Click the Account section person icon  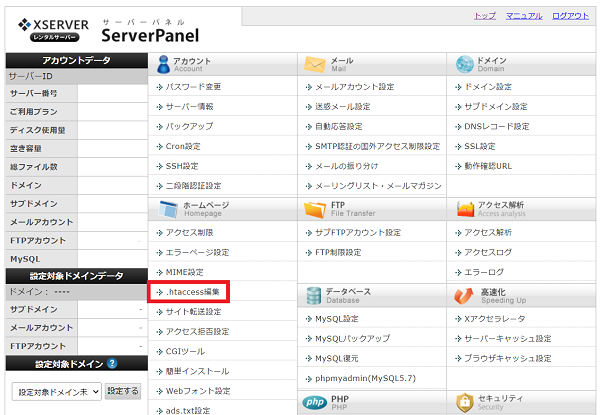coord(163,64)
